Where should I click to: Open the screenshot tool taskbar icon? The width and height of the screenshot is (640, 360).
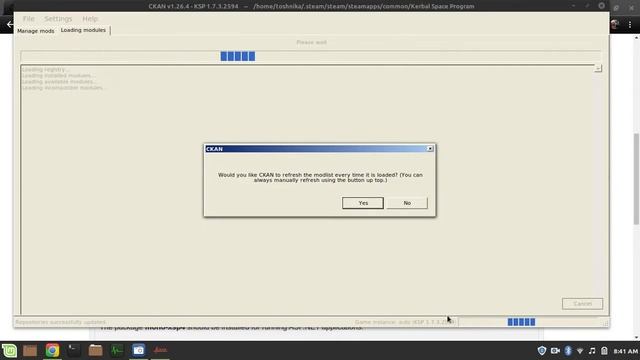[x=138, y=351]
